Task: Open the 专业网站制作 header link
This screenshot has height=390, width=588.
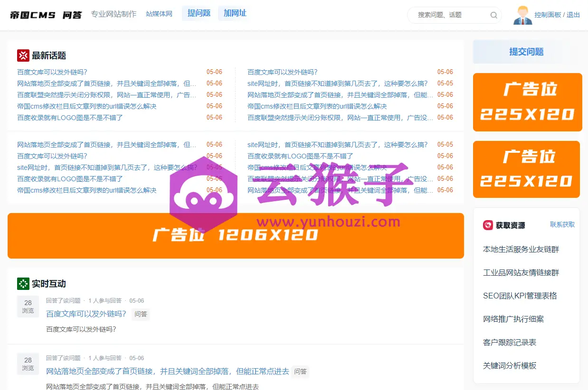Action: 114,14
